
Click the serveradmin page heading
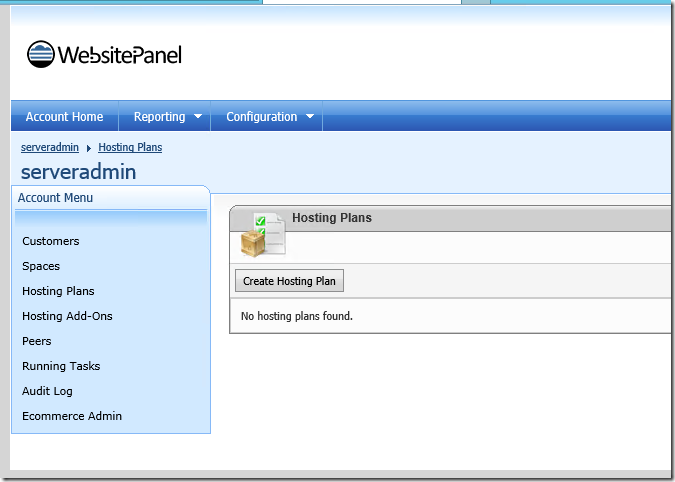pos(78,172)
